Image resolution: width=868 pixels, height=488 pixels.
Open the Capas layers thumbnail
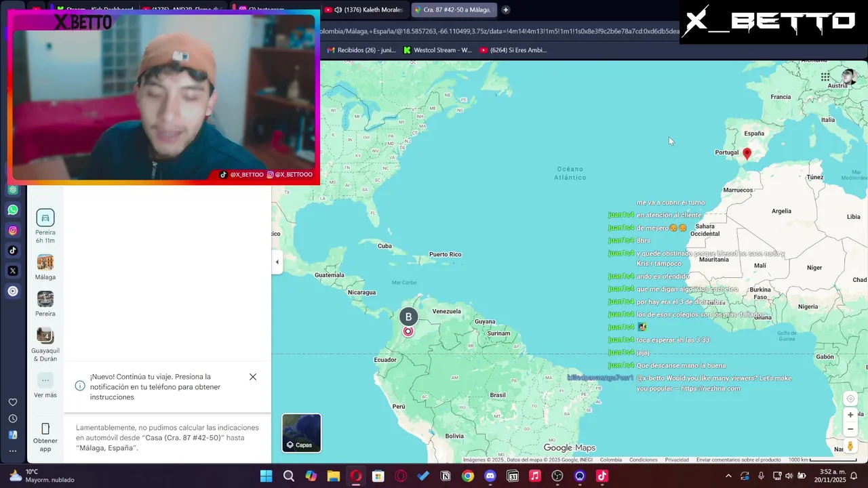(302, 432)
